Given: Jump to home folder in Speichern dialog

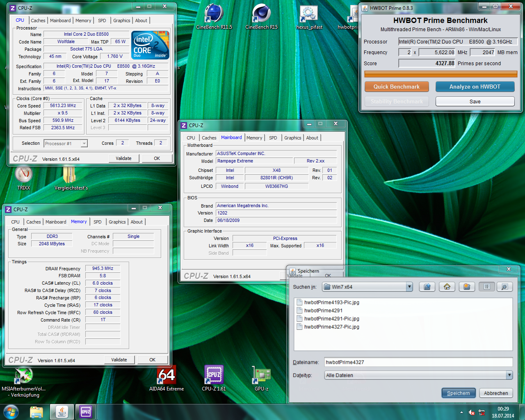Looking at the screenshot, I should (447, 287).
